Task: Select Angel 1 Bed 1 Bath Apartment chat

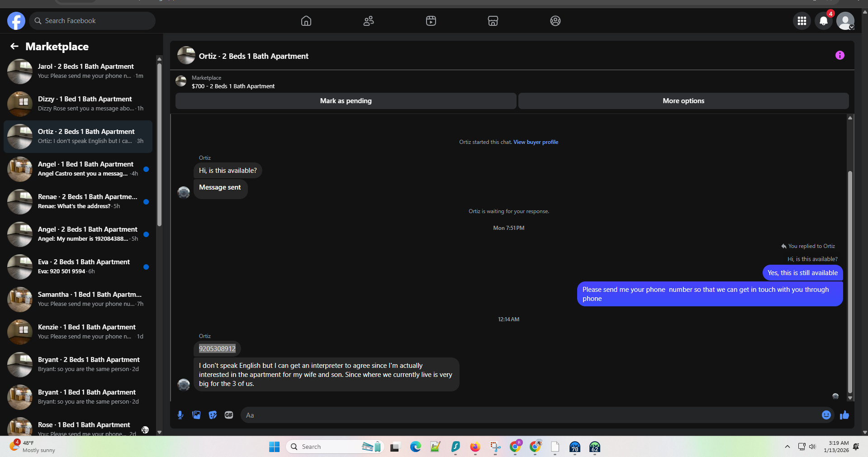Action: [78, 169]
